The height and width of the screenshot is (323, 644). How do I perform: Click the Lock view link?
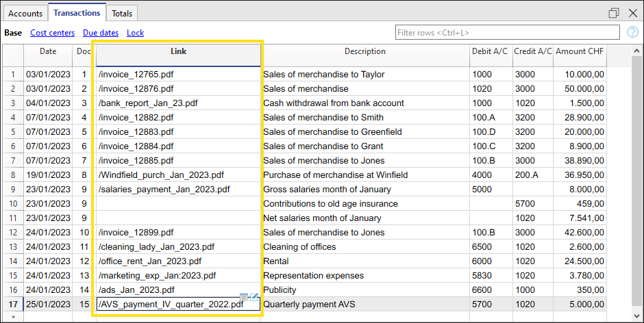point(135,32)
